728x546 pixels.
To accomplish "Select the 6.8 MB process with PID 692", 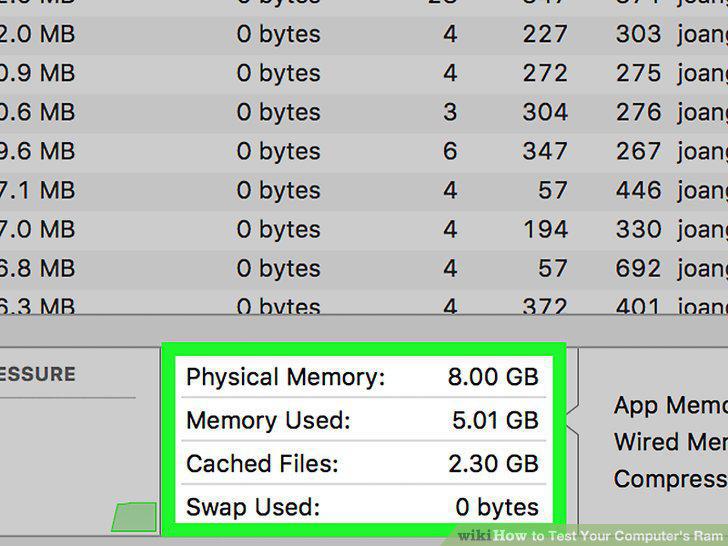I will tap(364, 269).
